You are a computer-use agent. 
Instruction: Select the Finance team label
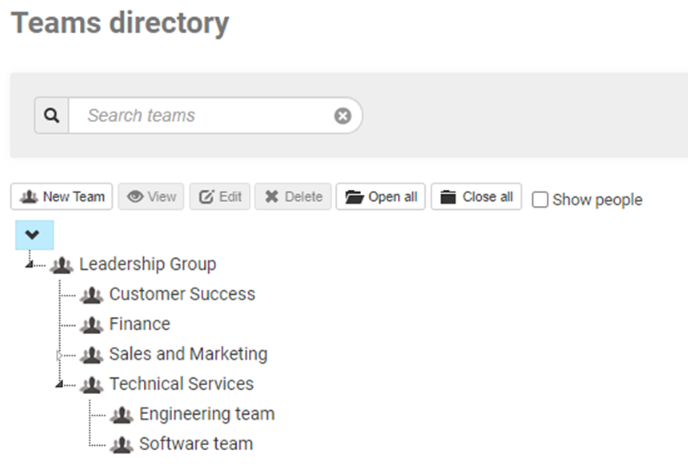tap(140, 325)
